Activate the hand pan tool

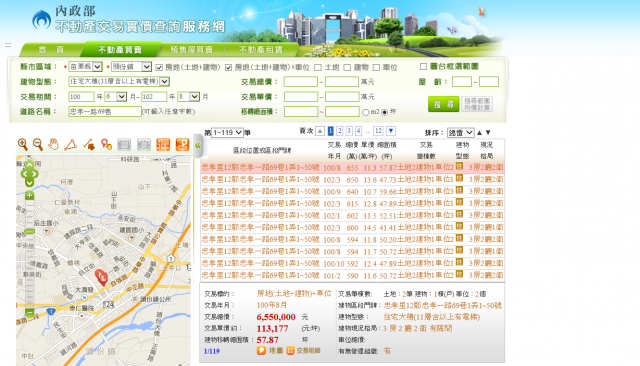(53, 144)
